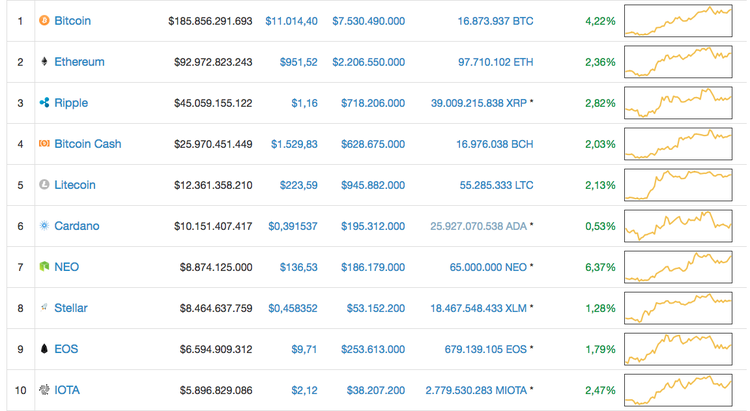Open the Ripple coin page link
This screenshot has width=750, height=411.
(71, 103)
